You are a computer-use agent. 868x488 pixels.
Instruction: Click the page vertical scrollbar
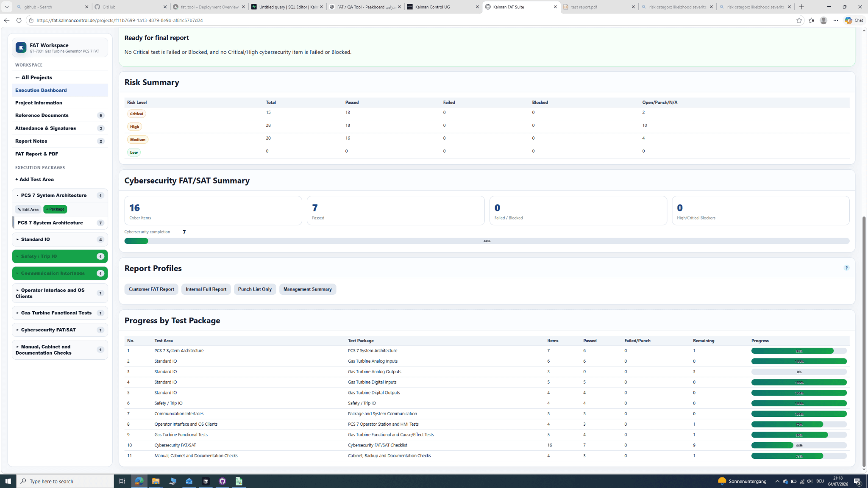(x=864, y=341)
